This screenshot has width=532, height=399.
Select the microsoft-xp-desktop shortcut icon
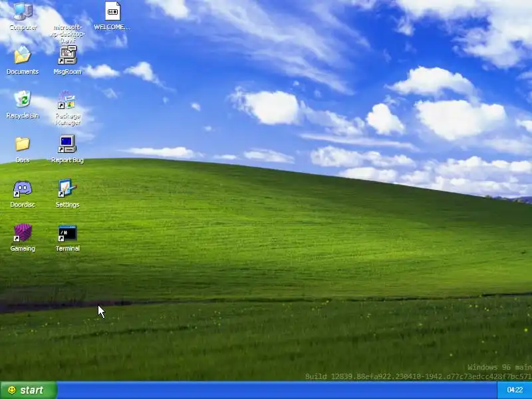click(x=67, y=33)
